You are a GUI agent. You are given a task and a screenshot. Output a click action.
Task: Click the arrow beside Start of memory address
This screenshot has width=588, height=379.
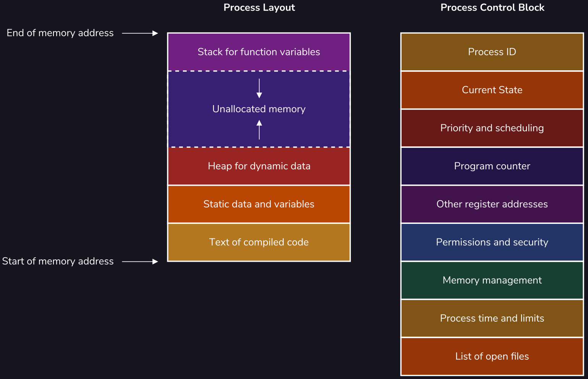pyautogui.click(x=140, y=261)
